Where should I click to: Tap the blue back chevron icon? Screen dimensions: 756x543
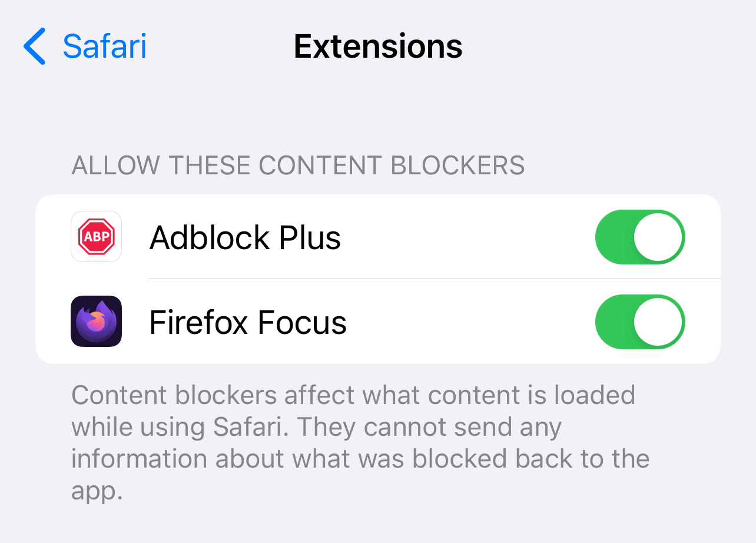click(35, 47)
